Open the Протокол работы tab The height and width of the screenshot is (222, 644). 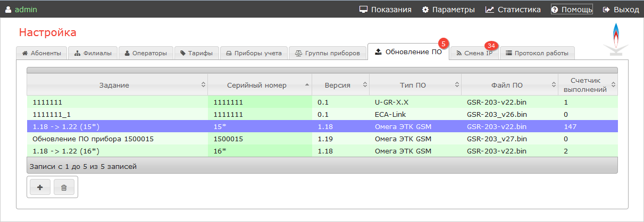[x=537, y=53]
